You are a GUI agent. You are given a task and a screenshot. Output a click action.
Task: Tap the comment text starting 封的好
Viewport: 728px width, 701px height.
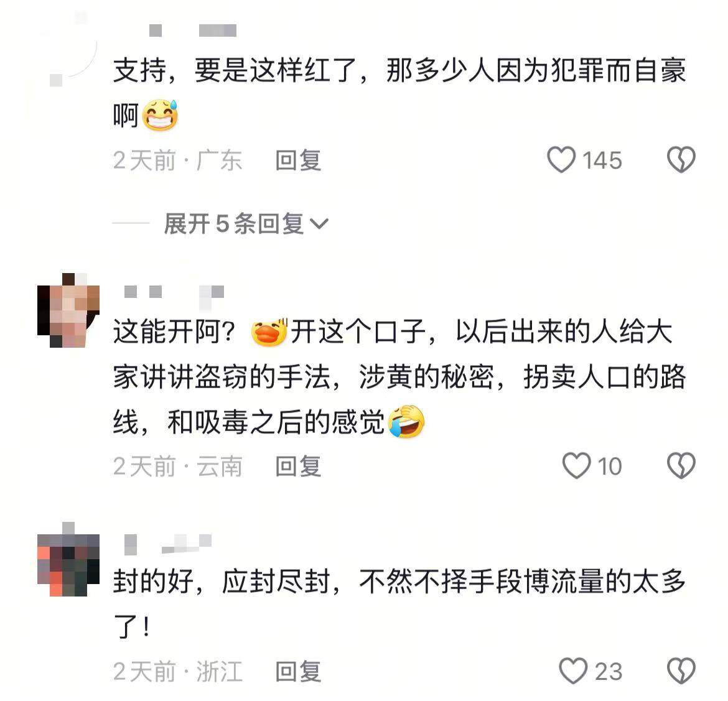[x=399, y=603]
